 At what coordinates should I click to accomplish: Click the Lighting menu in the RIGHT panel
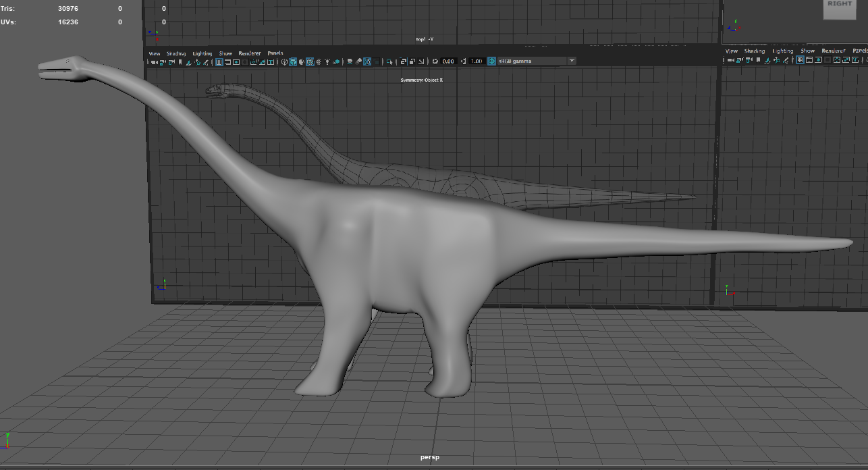click(x=784, y=50)
